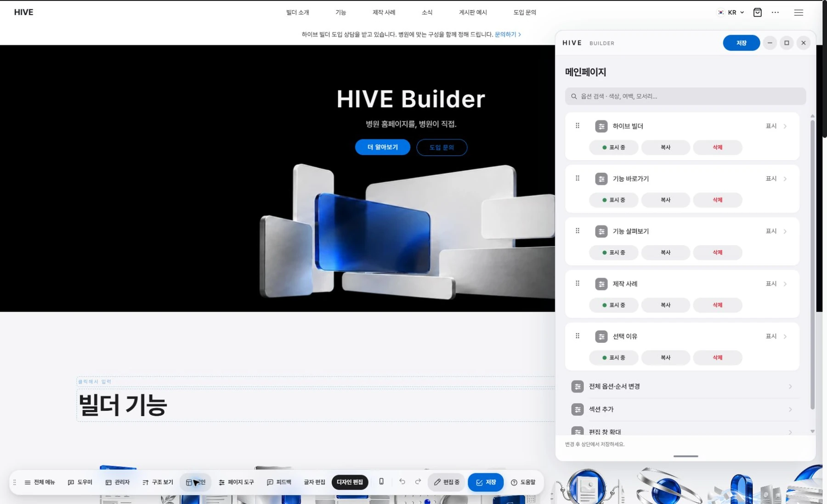
Task: Click the undo arrow in bottom toolbar
Action: click(x=402, y=482)
